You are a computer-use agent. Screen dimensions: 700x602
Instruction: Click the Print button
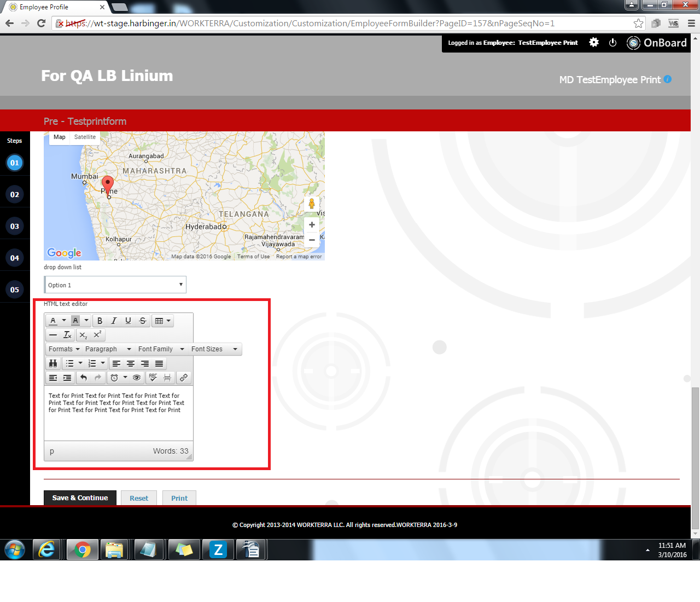[x=179, y=498]
